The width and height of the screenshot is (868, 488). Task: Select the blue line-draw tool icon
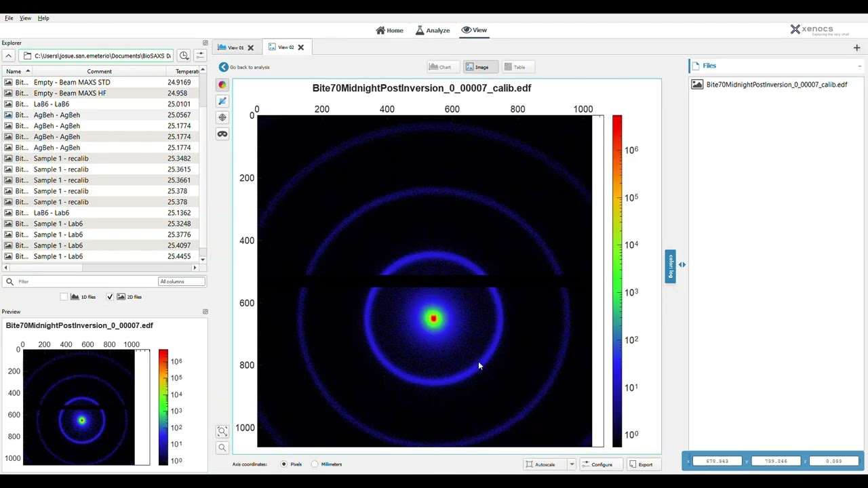pos(222,101)
